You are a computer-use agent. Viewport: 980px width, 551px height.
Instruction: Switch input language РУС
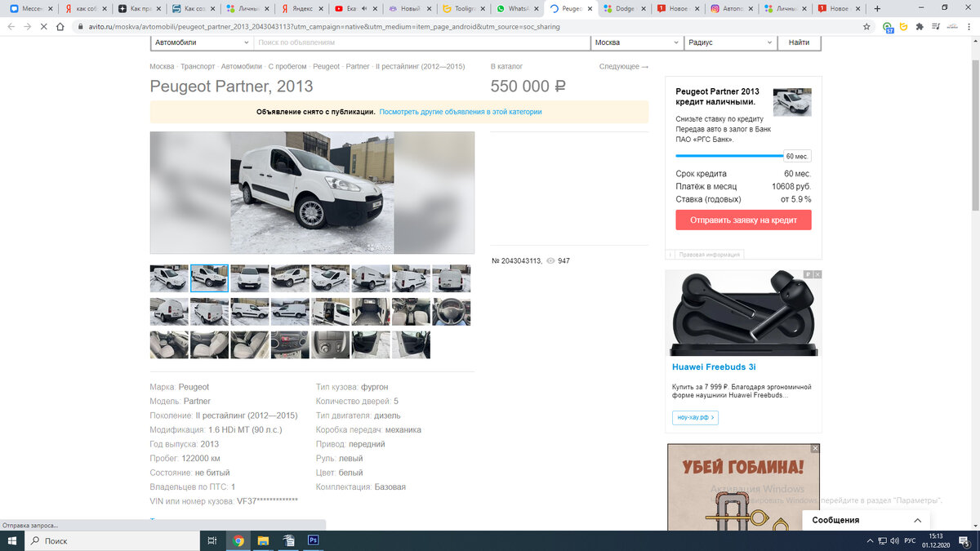point(909,541)
